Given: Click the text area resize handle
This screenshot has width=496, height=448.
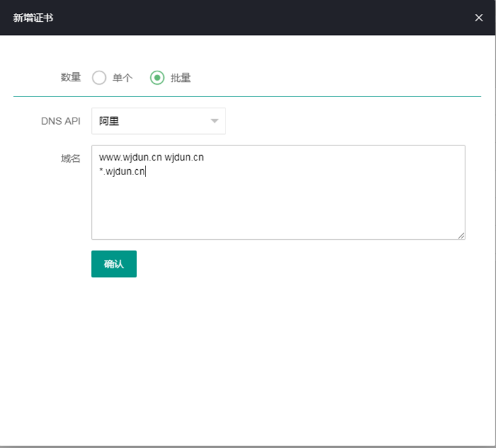Looking at the screenshot, I should click(x=461, y=235).
